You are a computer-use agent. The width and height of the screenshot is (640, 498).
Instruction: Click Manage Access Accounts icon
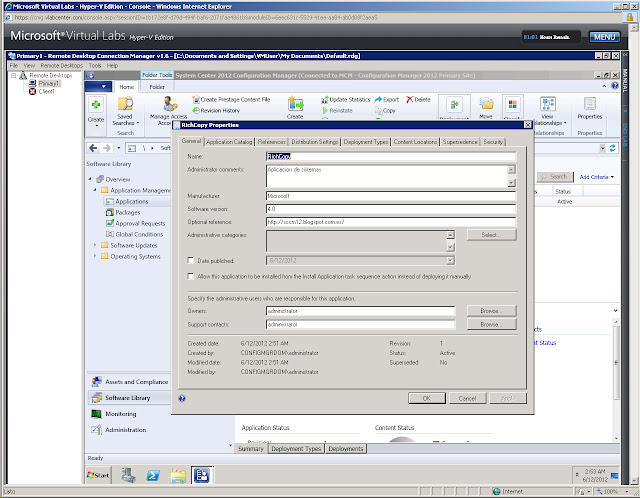[169, 105]
